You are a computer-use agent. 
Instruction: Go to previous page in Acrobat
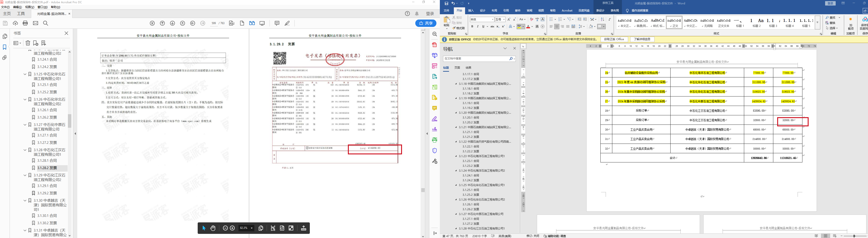[x=162, y=23]
